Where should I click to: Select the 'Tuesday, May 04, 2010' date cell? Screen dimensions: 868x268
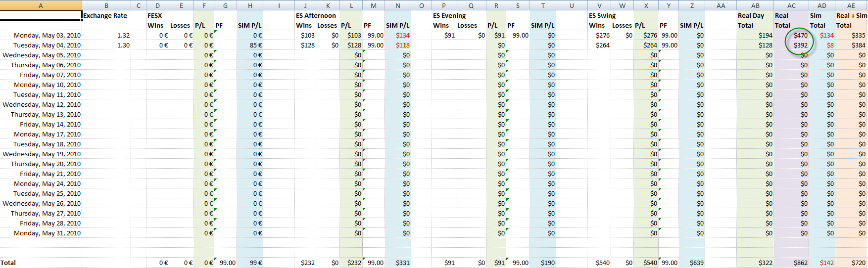pos(41,45)
